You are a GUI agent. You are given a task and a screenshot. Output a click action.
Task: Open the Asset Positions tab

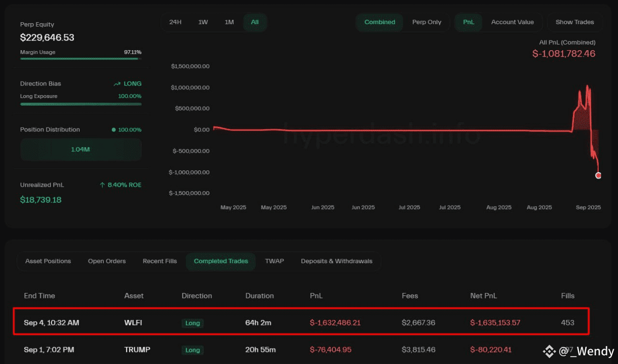48,261
